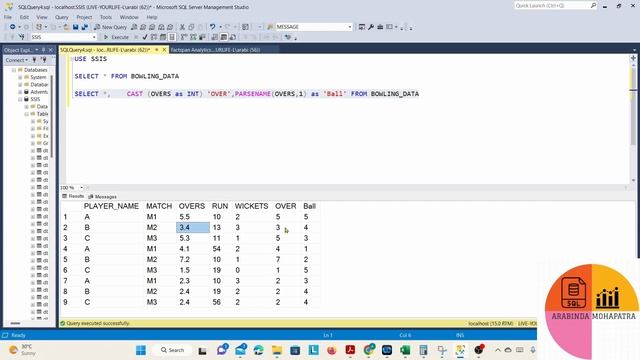Screen dimensions: 640x360
Task: Open the Help menu
Action: [x=152, y=17]
